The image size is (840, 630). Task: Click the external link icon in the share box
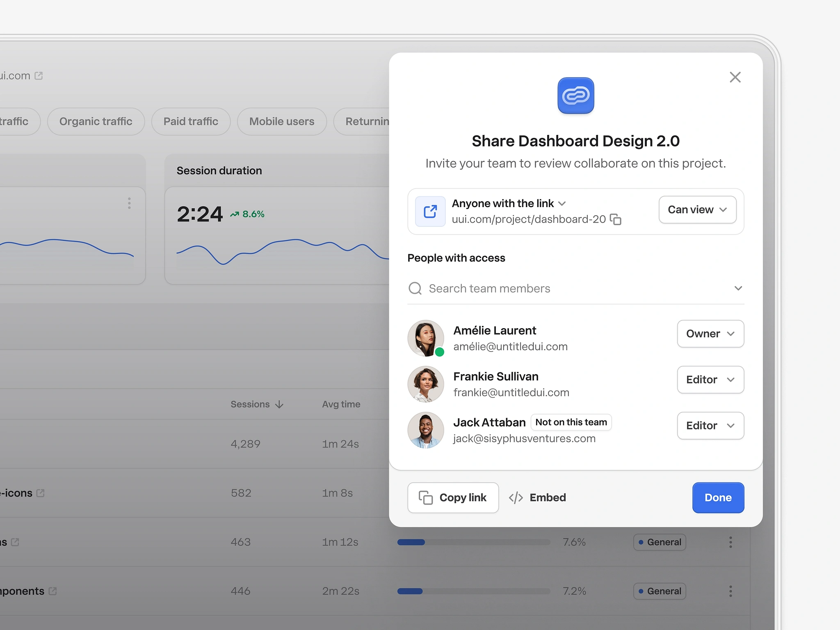click(x=430, y=212)
